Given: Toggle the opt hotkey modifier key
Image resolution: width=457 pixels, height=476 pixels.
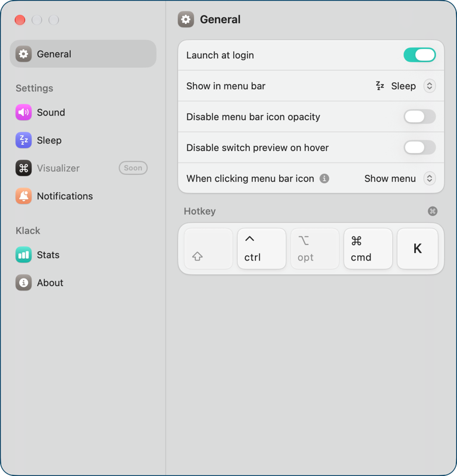Looking at the screenshot, I should [315, 249].
